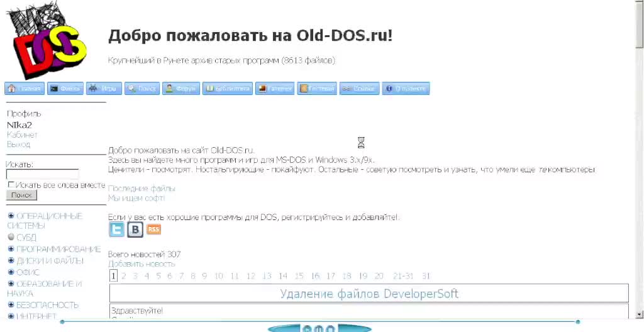Expand БЕЗОПАСНОСТЬ category plus icon

click(x=11, y=305)
